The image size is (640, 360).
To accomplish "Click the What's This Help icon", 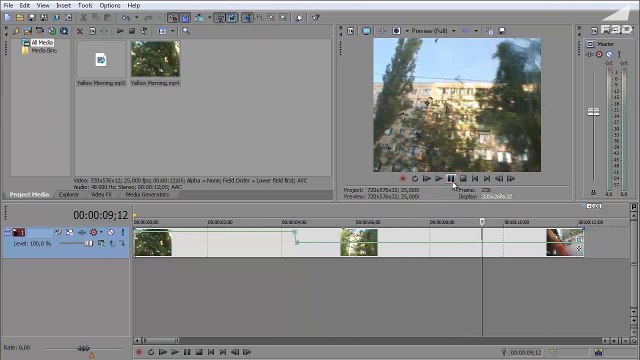I will click(316, 18).
